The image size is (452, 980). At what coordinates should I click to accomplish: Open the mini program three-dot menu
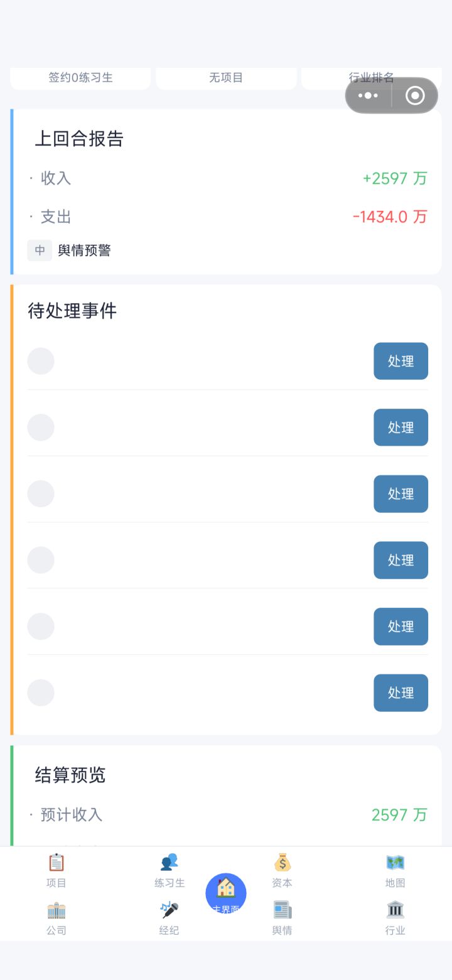pyautogui.click(x=368, y=95)
